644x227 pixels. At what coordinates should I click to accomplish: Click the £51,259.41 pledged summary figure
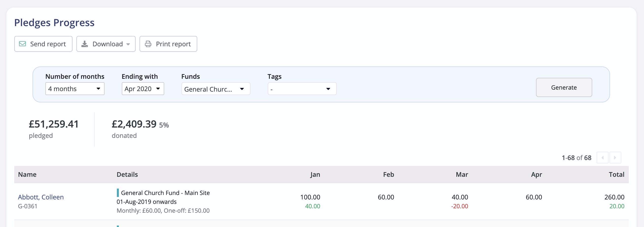(x=54, y=124)
